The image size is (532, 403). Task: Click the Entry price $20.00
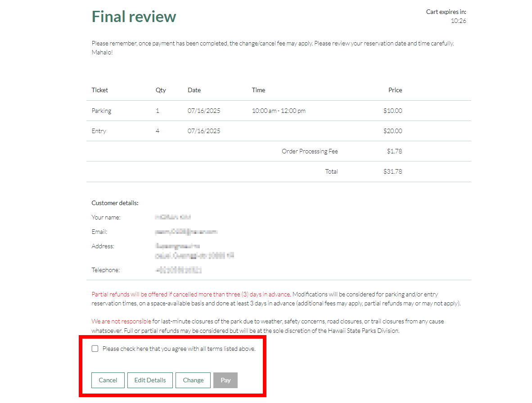(x=392, y=131)
